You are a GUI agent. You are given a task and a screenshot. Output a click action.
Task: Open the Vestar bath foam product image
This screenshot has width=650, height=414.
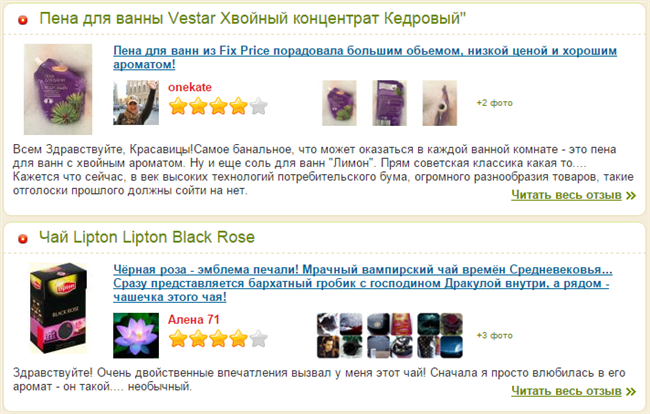[58, 89]
